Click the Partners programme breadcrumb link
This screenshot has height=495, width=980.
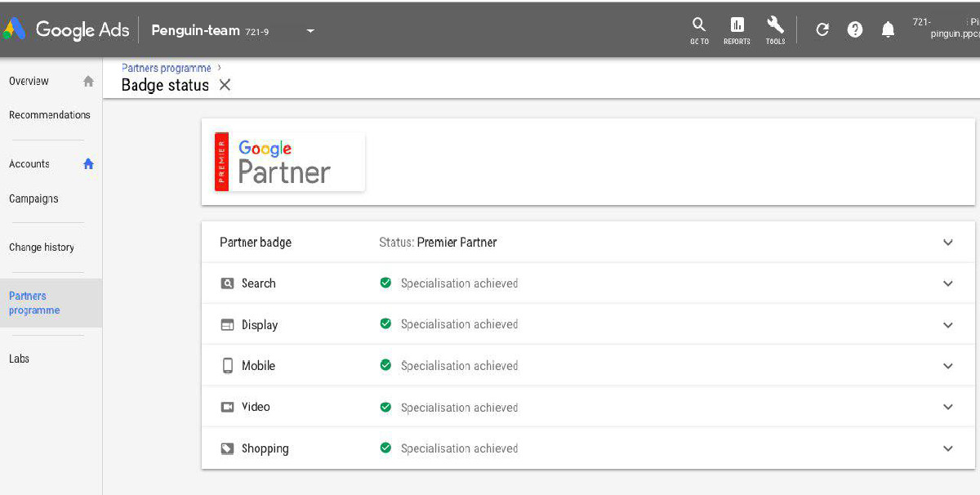(167, 68)
